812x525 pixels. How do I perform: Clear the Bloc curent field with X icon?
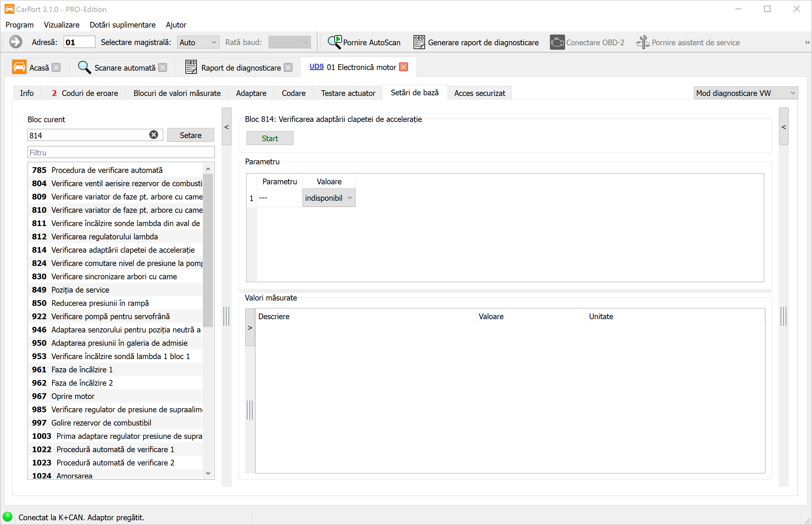pos(153,135)
